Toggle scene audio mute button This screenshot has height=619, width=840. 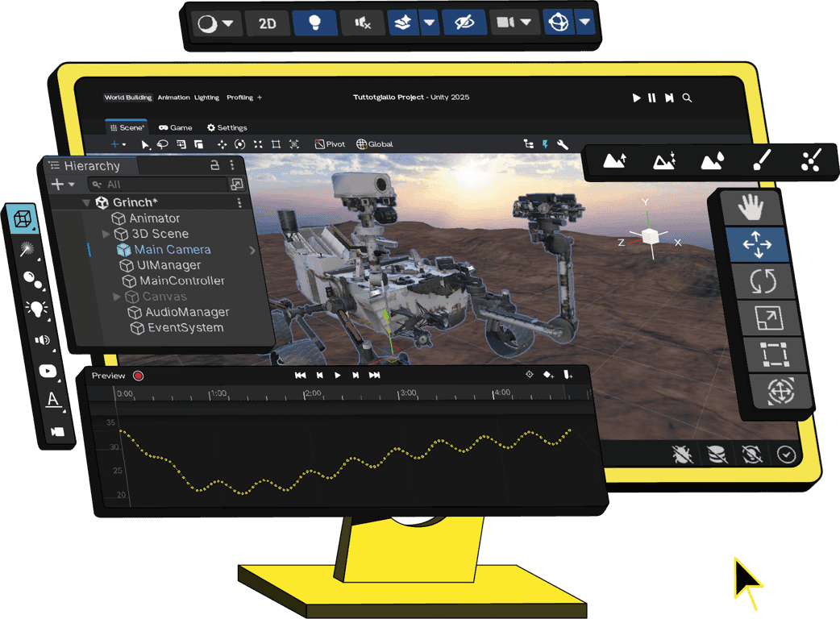click(x=363, y=23)
